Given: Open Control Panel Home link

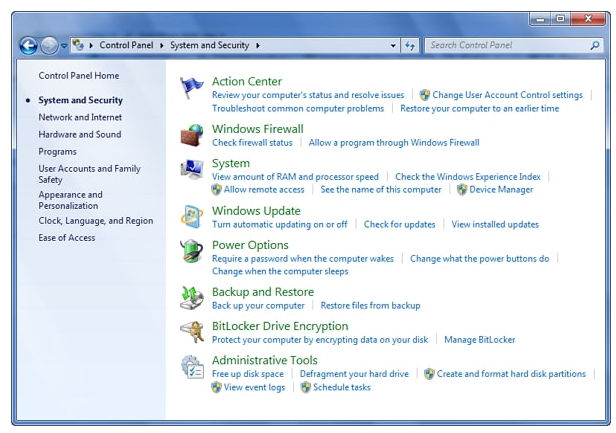Looking at the screenshot, I should (79, 75).
